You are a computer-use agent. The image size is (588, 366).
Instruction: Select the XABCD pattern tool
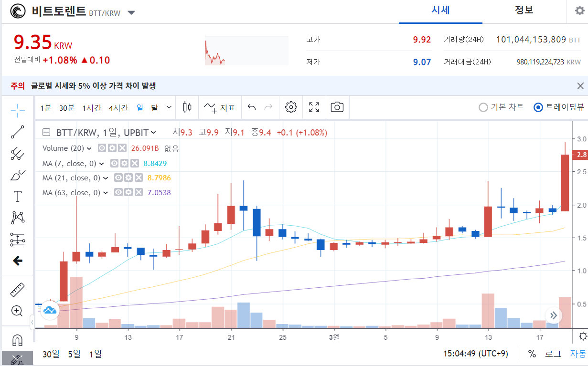(x=18, y=218)
